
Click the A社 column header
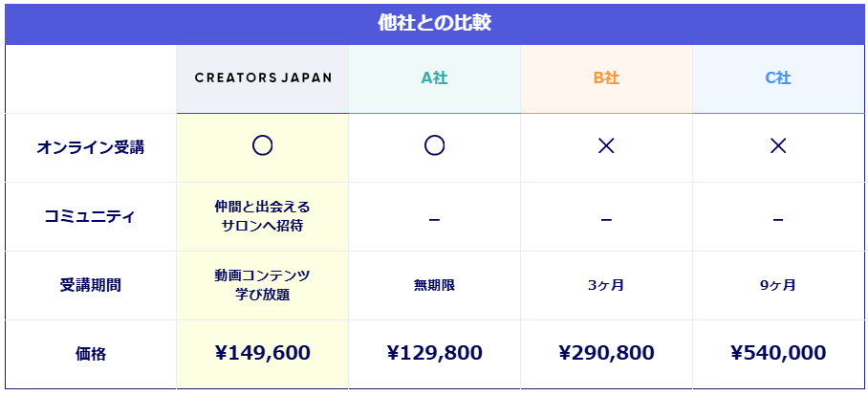(x=435, y=78)
